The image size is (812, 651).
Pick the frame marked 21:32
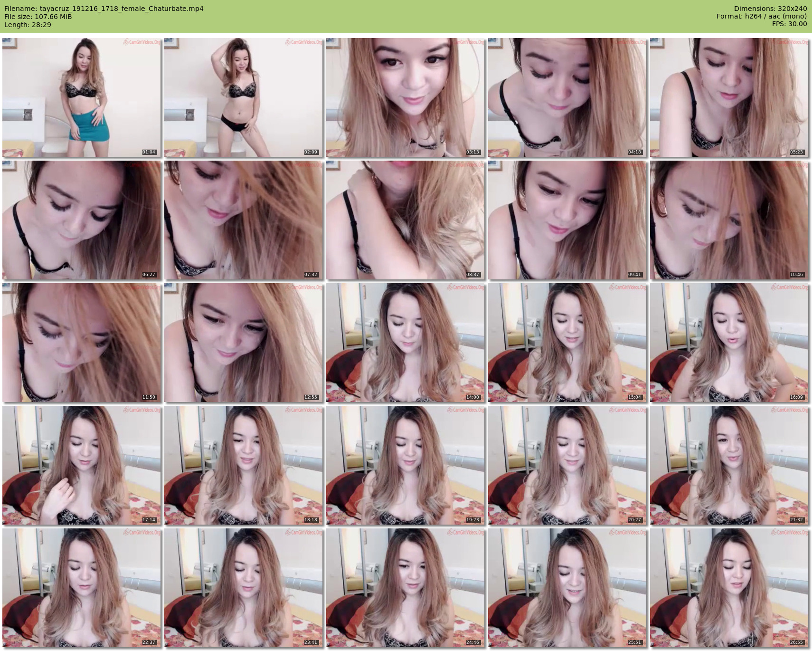729,465
